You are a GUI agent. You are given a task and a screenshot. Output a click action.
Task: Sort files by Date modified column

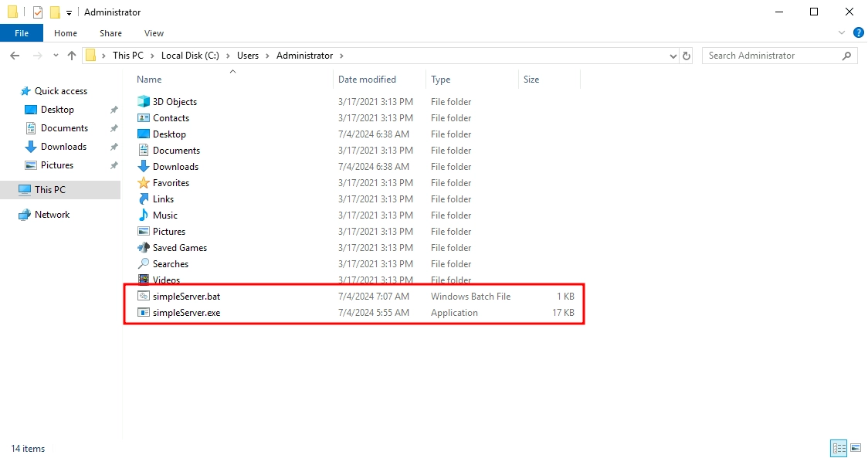click(x=367, y=80)
